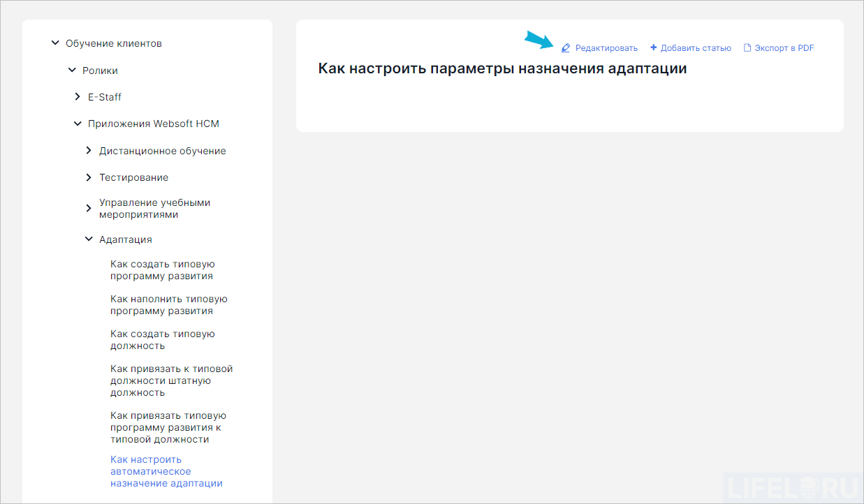Open article Как создать типовую должность
This screenshot has height=504, width=864.
pos(163,339)
